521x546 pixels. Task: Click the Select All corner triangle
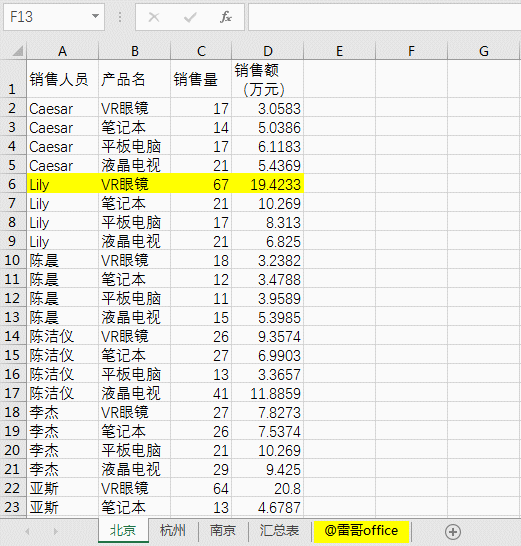(17, 51)
